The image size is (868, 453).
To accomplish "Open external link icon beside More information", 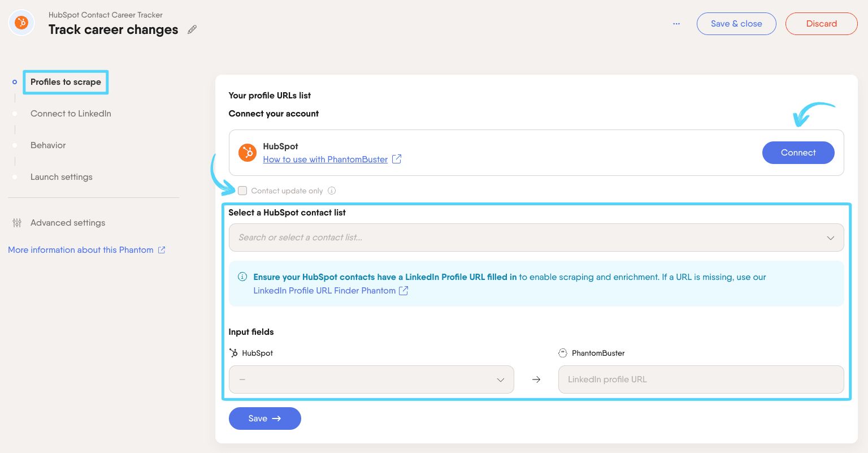I will coord(162,250).
